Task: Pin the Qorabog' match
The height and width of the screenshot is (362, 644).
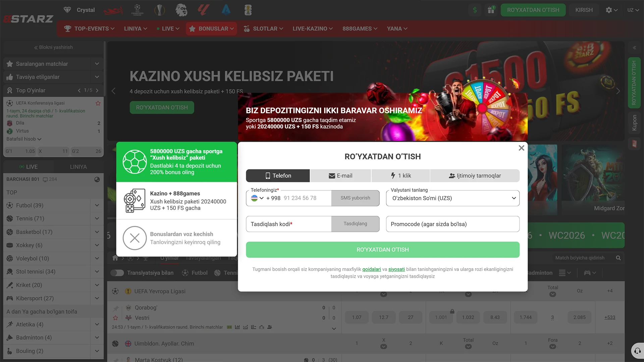Action: pos(116,308)
